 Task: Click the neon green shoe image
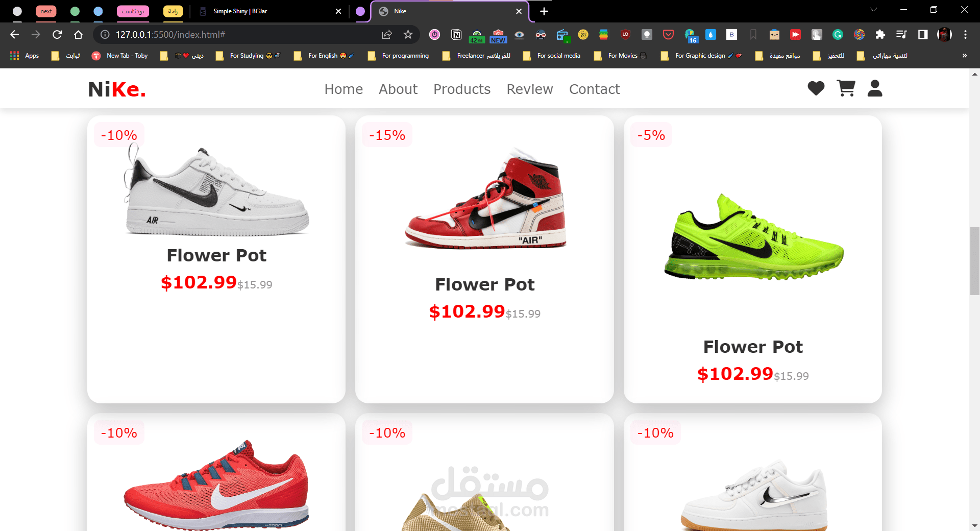[x=753, y=236]
